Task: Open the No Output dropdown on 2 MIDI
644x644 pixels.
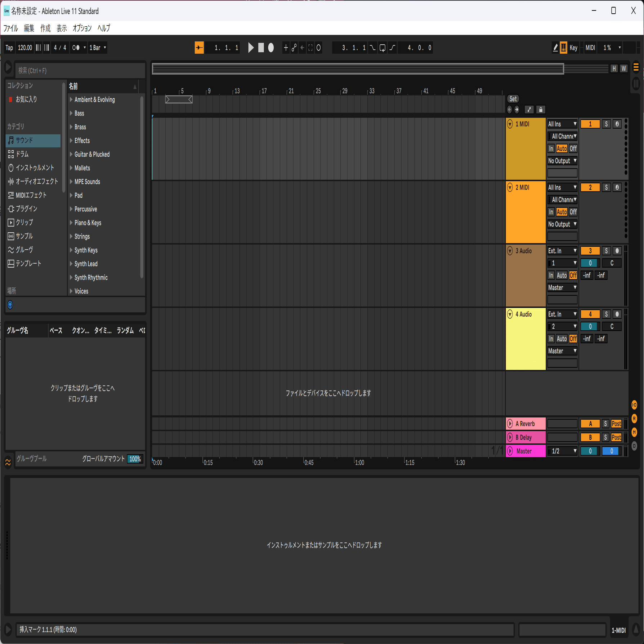Action: (x=562, y=224)
